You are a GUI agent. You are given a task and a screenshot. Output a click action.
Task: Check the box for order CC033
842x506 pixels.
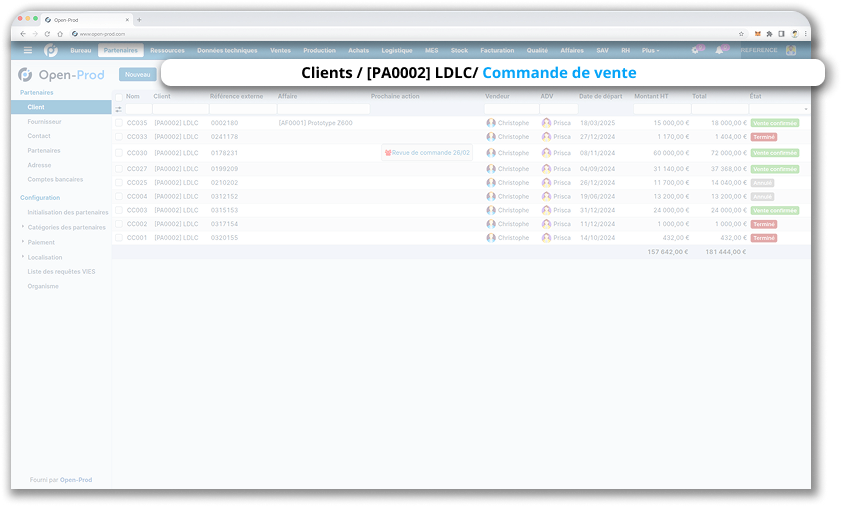119,137
